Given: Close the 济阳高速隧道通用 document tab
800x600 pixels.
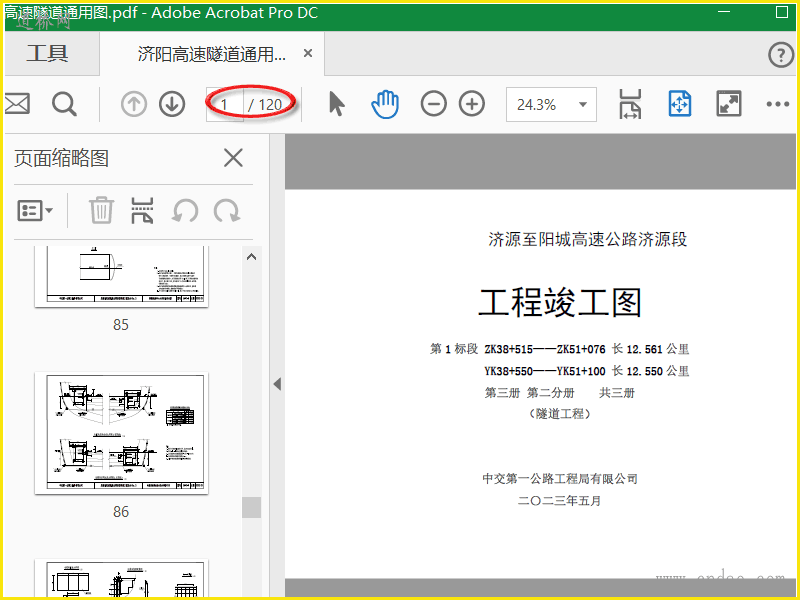Looking at the screenshot, I should click(x=308, y=53).
